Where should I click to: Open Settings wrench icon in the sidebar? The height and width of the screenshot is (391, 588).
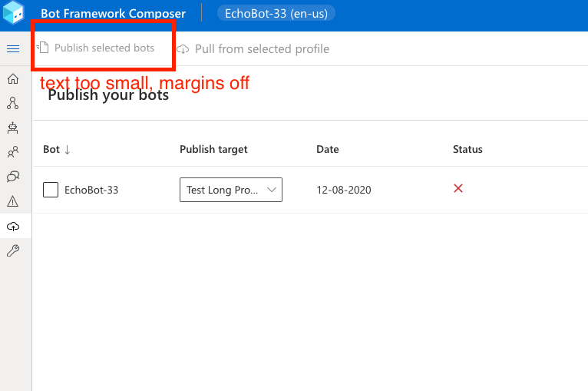click(13, 250)
